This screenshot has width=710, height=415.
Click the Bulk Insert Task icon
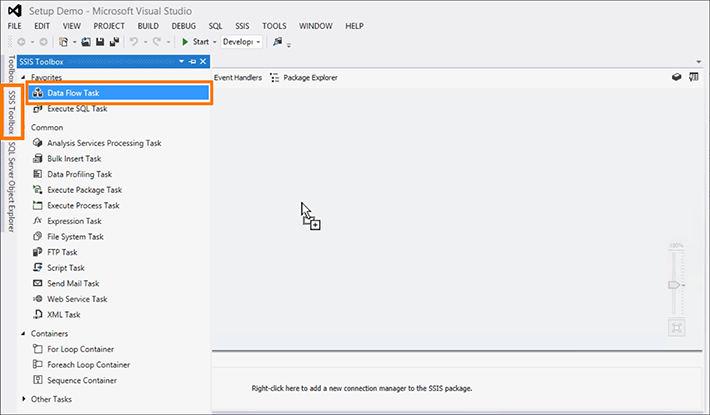click(38, 158)
